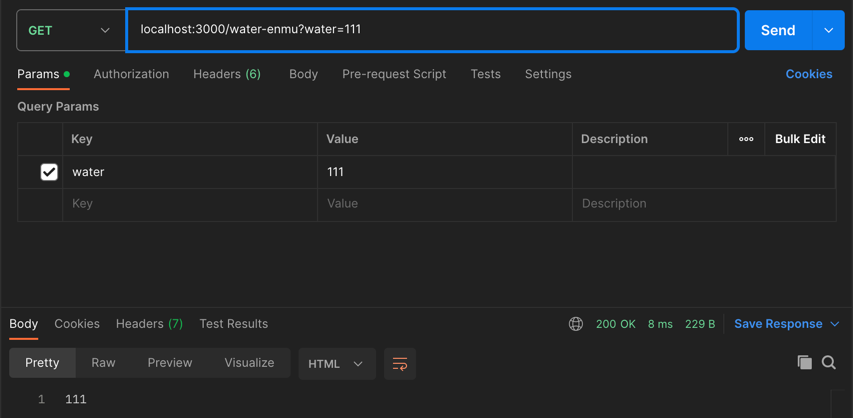
Task: Click Save Response
Action: (778, 324)
